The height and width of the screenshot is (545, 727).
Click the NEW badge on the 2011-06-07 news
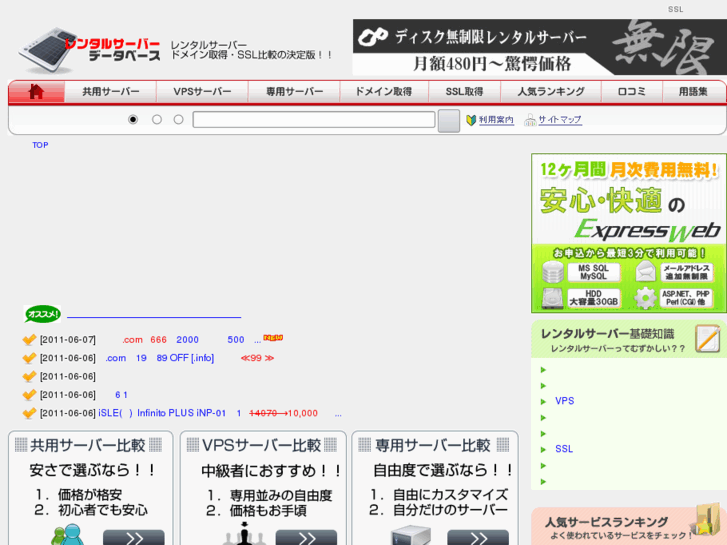click(273, 338)
